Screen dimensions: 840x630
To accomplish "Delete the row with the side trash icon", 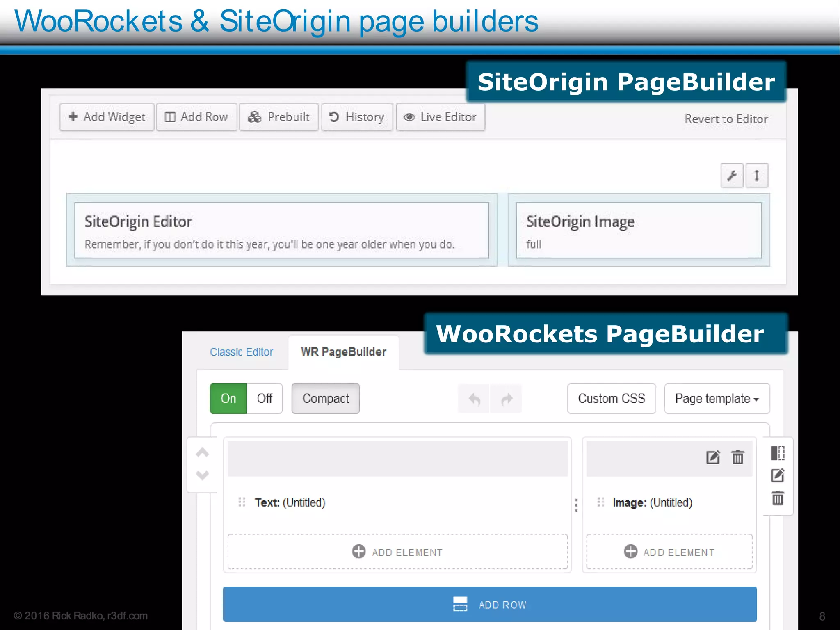I will pyautogui.click(x=778, y=498).
